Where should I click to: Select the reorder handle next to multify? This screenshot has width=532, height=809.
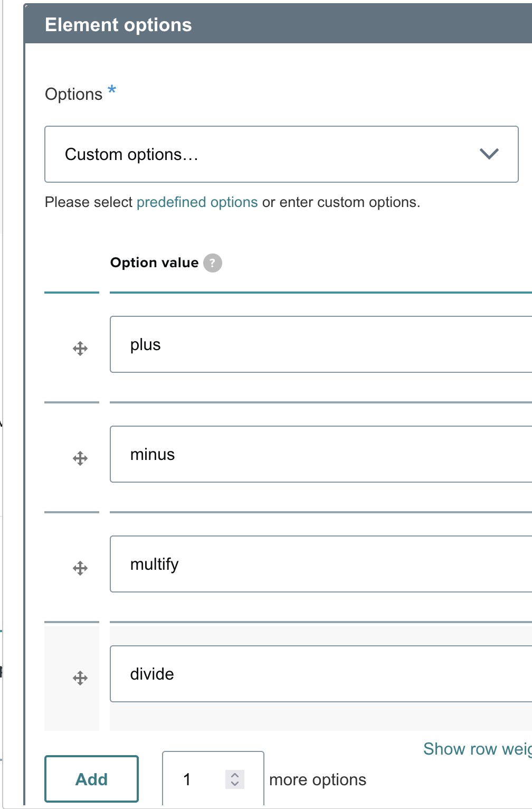[80, 568]
